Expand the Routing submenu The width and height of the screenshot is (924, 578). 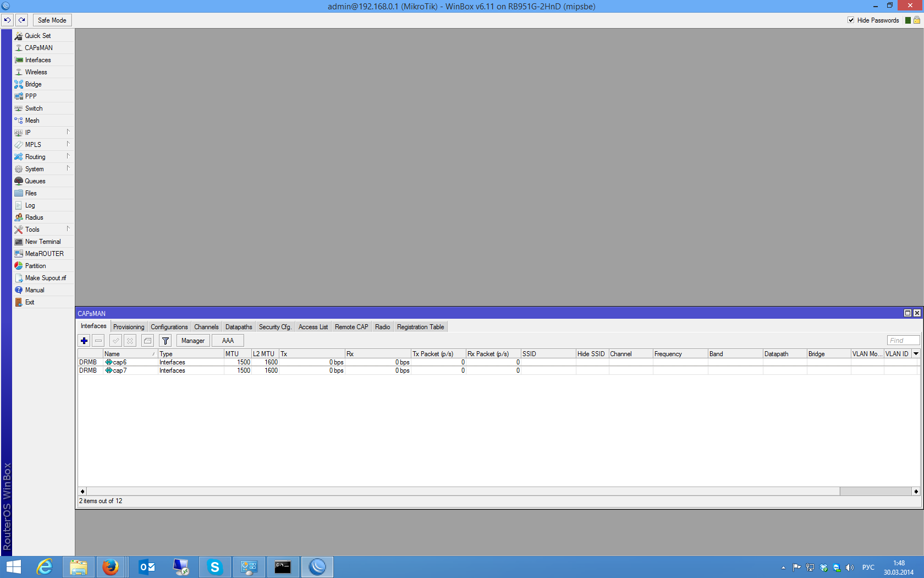click(43, 157)
